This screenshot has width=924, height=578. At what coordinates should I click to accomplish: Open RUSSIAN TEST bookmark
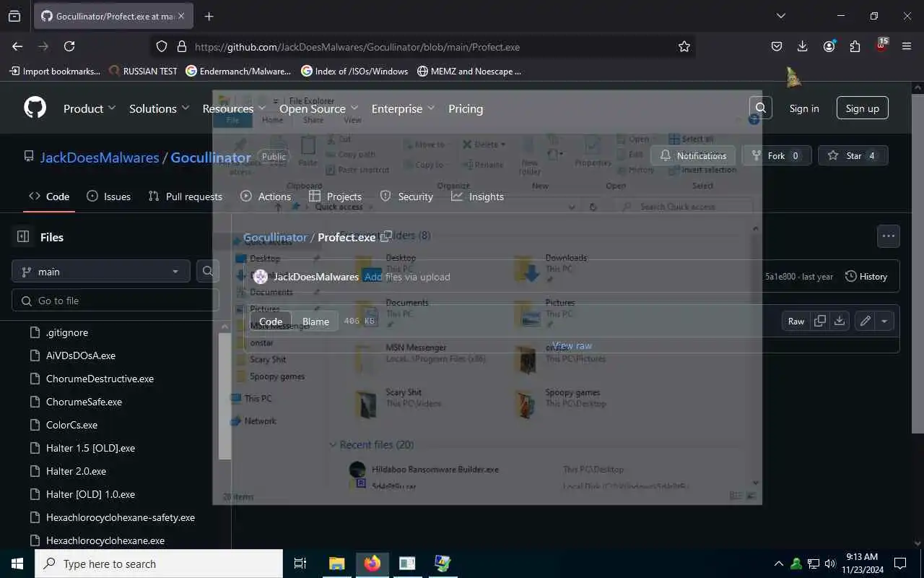tap(142, 71)
